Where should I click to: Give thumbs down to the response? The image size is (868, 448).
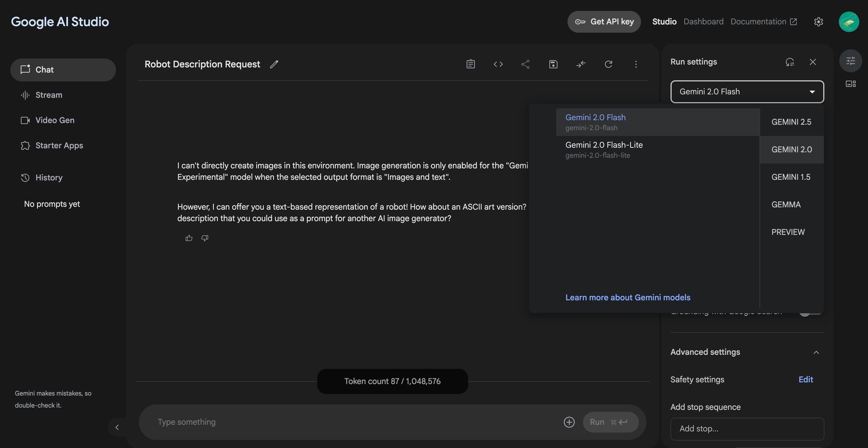coord(205,238)
